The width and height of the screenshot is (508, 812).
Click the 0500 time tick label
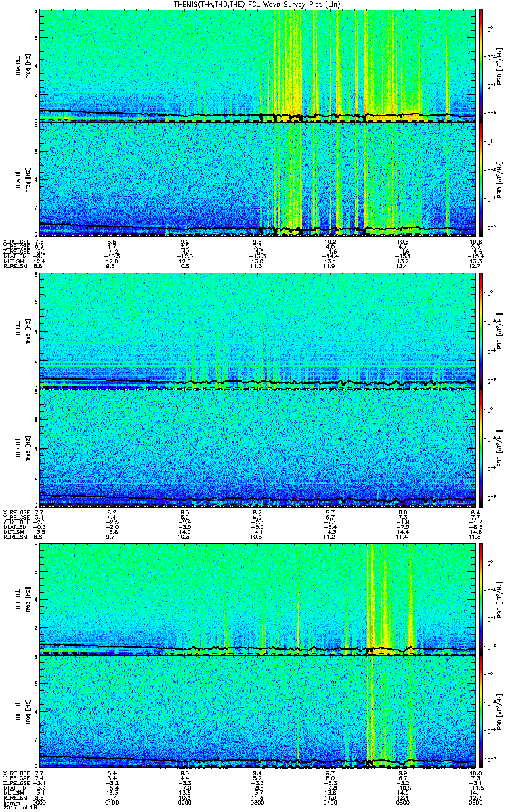tap(403, 803)
